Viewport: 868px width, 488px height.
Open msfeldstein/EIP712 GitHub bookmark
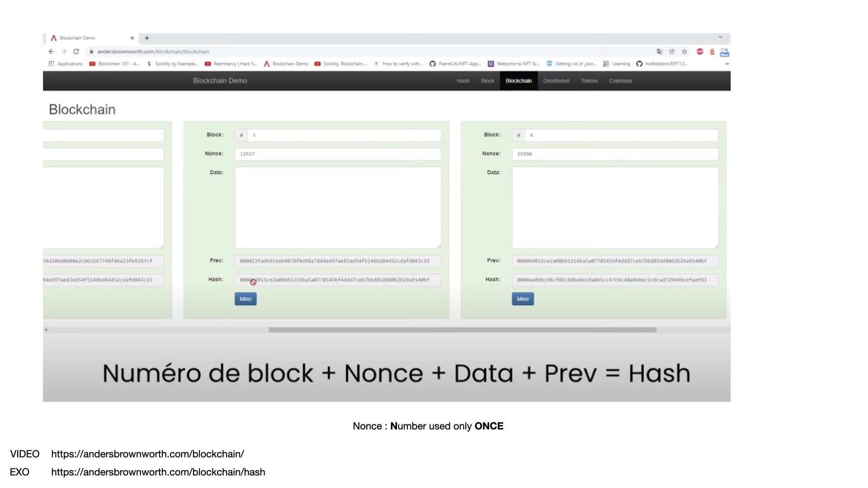click(x=662, y=64)
